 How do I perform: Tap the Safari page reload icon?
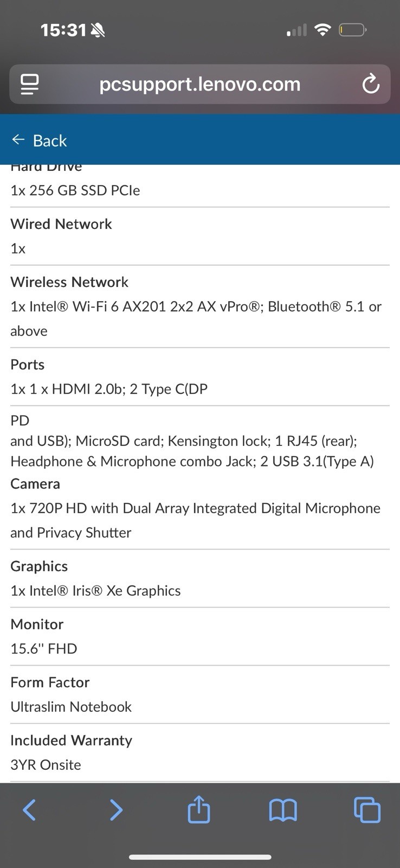(x=371, y=84)
